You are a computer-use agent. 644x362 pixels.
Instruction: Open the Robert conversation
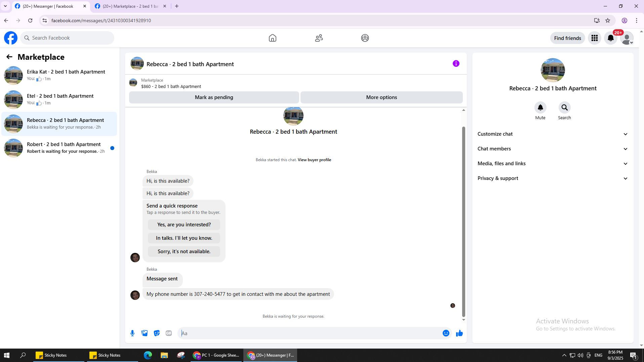[x=59, y=148]
